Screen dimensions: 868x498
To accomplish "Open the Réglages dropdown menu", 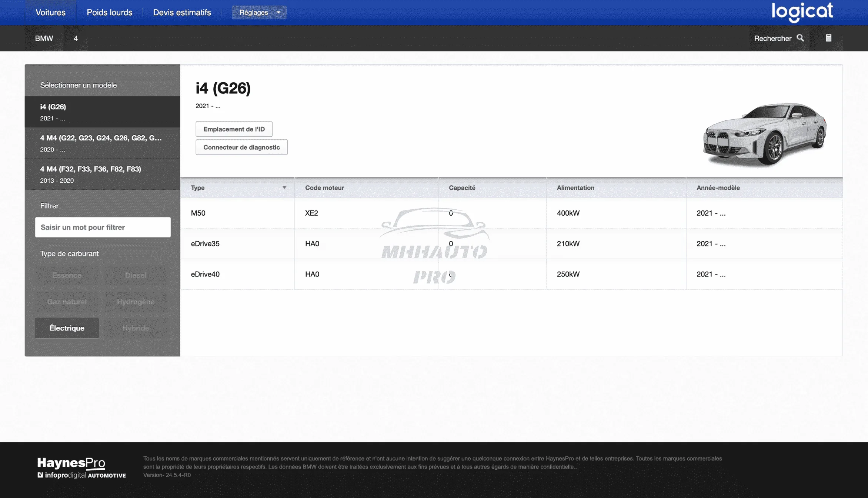I will tap(259, 12).
